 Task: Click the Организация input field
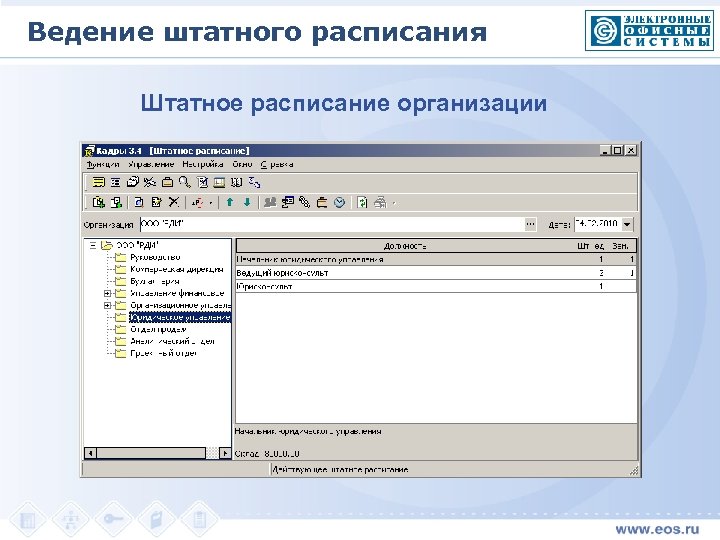332,224
